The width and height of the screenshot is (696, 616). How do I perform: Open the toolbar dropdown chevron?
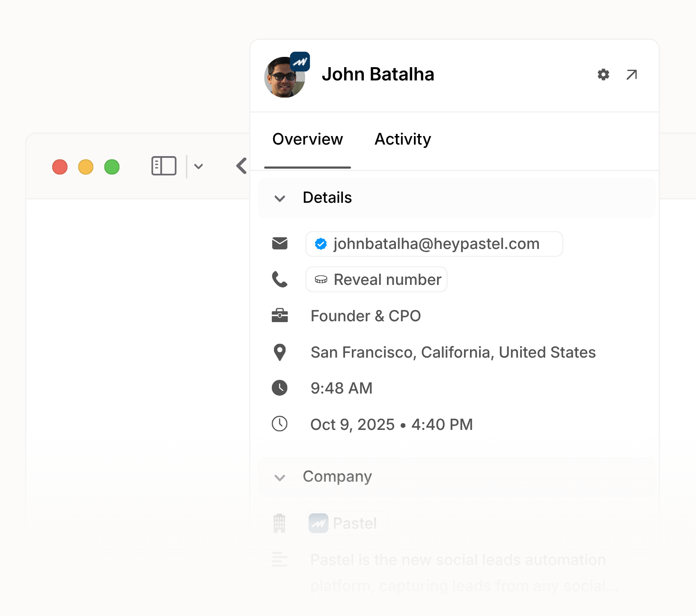(x=198, y=166)
